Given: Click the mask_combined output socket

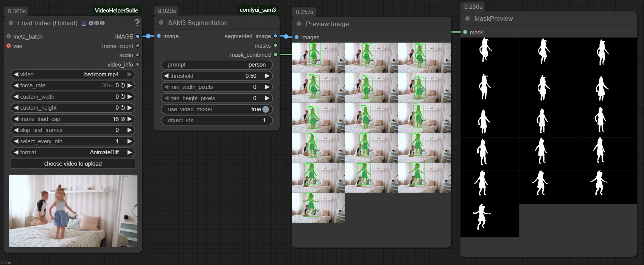Looking at the screenshot, I should click(275, 55).
